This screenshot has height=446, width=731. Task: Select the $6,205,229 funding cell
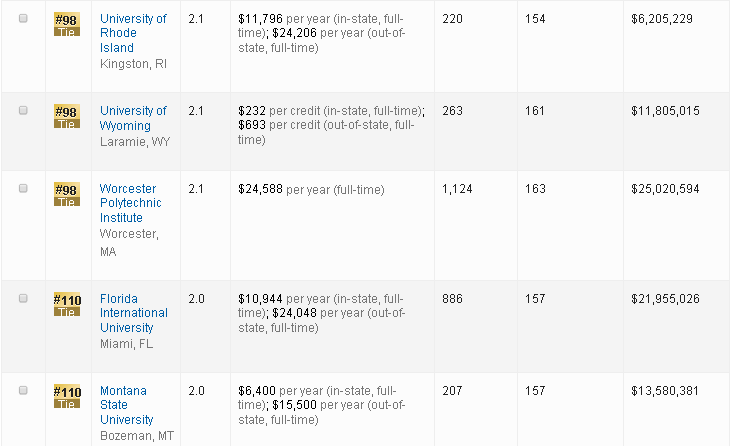665,19
